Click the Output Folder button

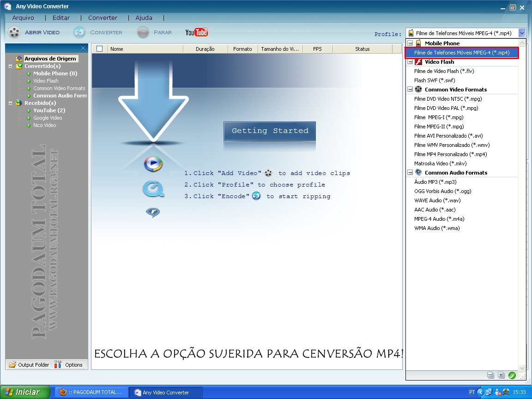click(x=29, y=365)
